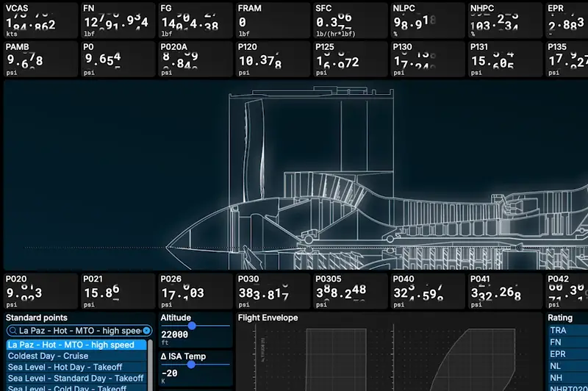Click the P0305 pressure tile
The image size is (588, 391).
point(351,291)
